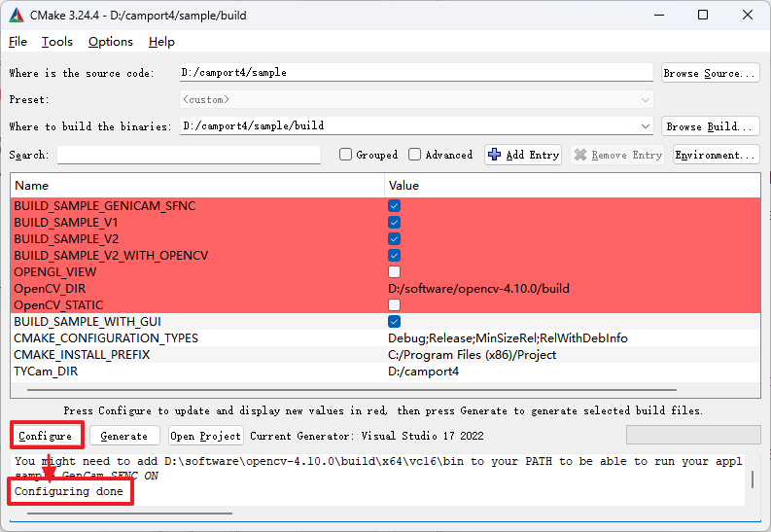Click the output log vertical scrollbar
The height and width of the screenshot is (532, 771).
751,480
